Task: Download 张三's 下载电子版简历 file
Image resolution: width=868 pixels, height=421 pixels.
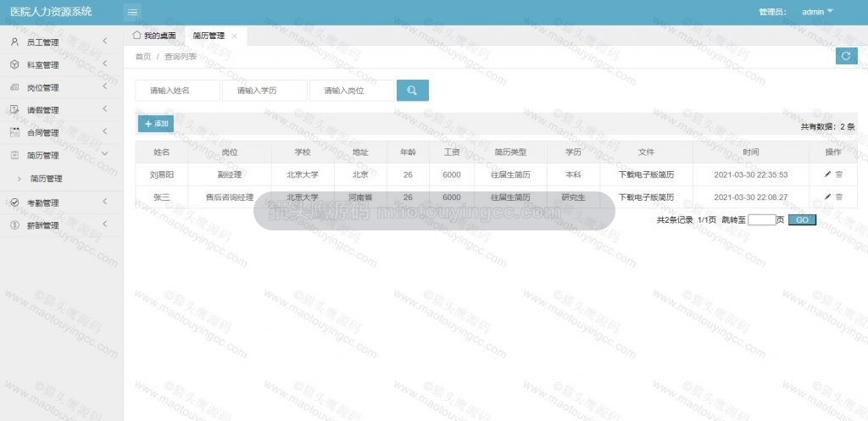Action: tap(646, 197)
